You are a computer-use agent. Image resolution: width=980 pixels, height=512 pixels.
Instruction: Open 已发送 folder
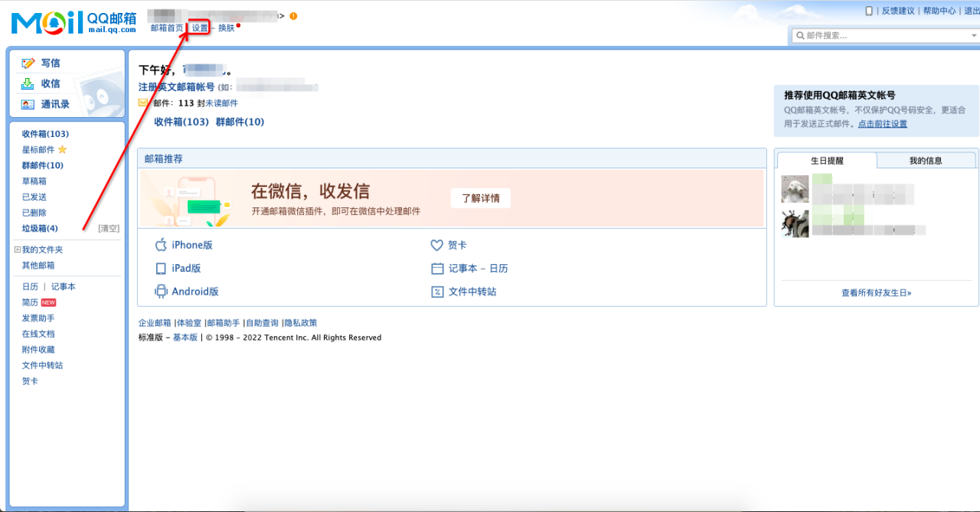coord(34,197)
